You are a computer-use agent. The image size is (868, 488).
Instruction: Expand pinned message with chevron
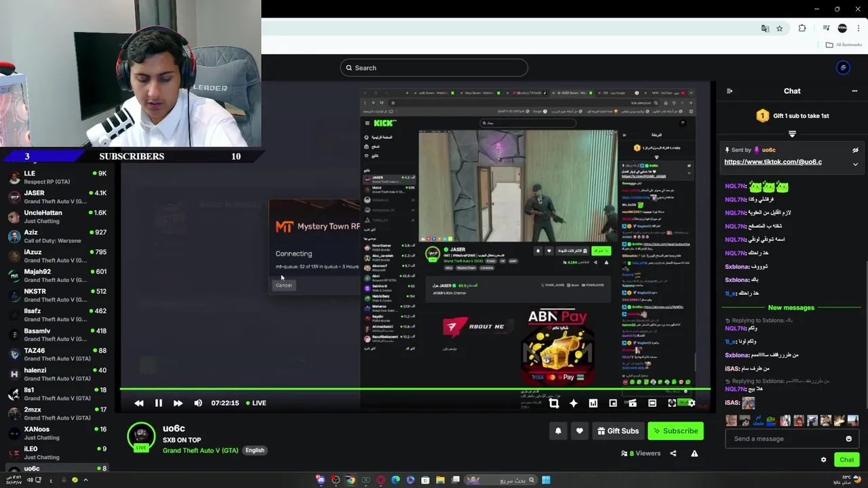855,164
